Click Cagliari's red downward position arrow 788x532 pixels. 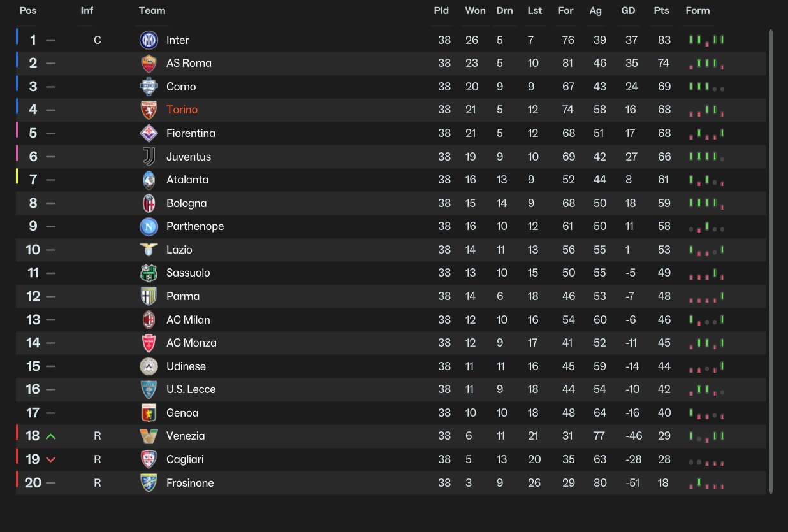tap(51, 459)
